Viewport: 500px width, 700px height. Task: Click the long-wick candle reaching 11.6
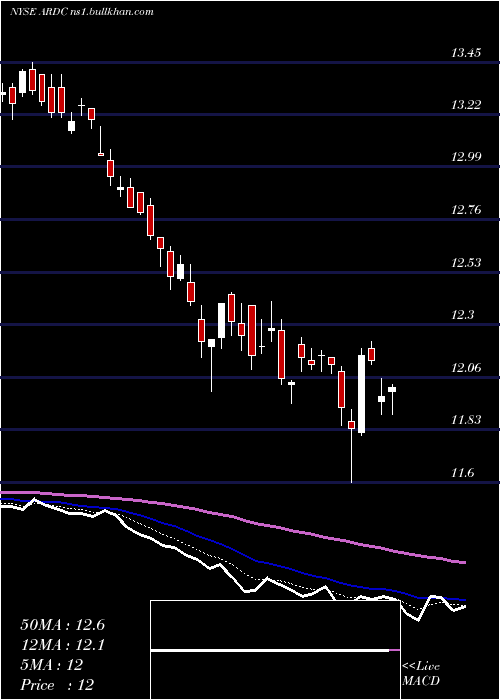coord(351,446)
